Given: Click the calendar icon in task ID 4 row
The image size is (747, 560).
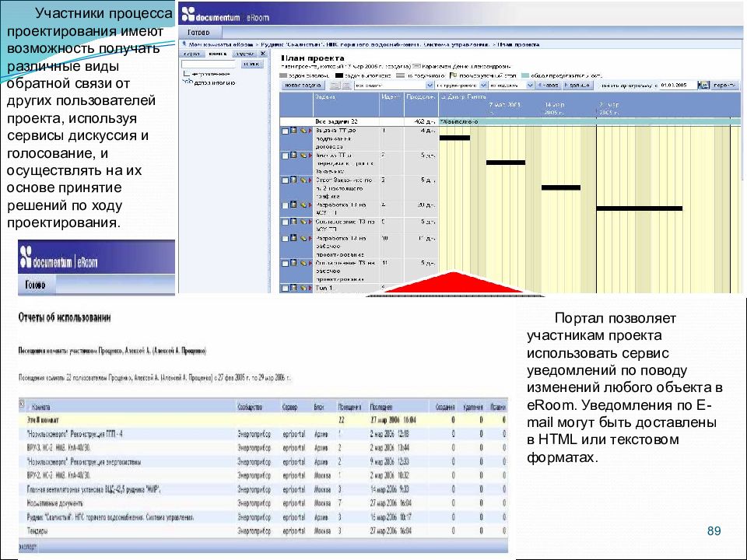Looking at the screenshot, I should point(294,205).
